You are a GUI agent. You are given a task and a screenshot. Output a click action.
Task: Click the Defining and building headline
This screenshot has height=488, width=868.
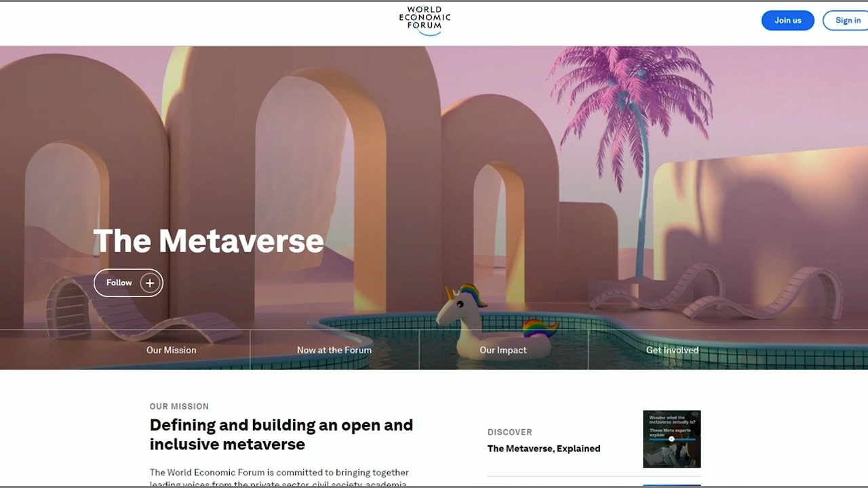pos(281,434)
